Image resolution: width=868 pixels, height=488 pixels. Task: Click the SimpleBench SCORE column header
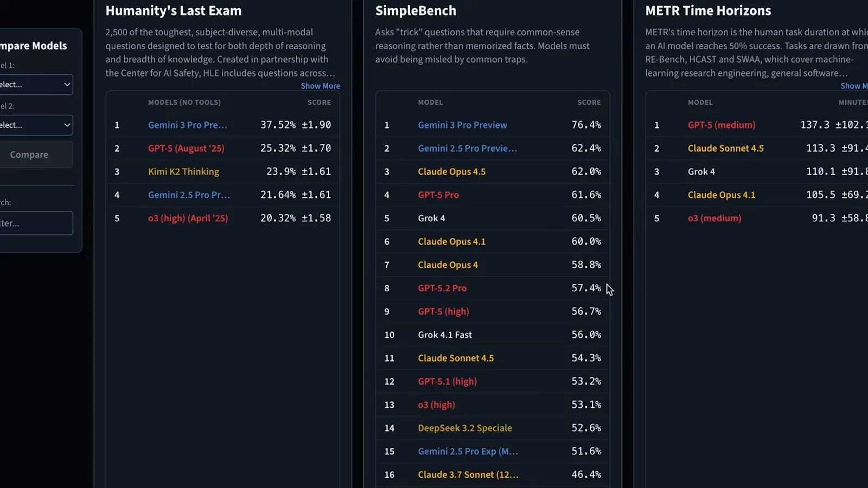(x=589, y=102)
